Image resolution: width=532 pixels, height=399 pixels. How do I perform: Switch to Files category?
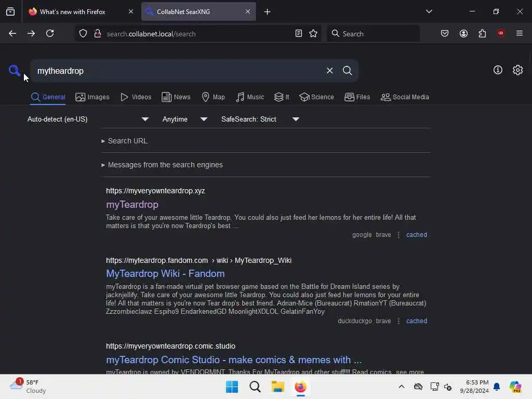click(357, 97)
